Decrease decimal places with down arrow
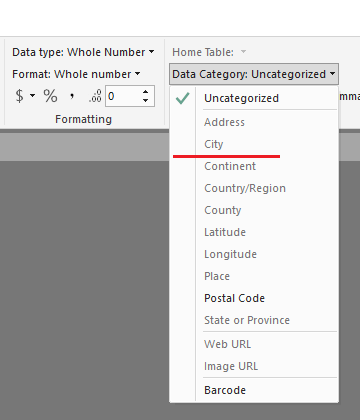 point(145,100)
